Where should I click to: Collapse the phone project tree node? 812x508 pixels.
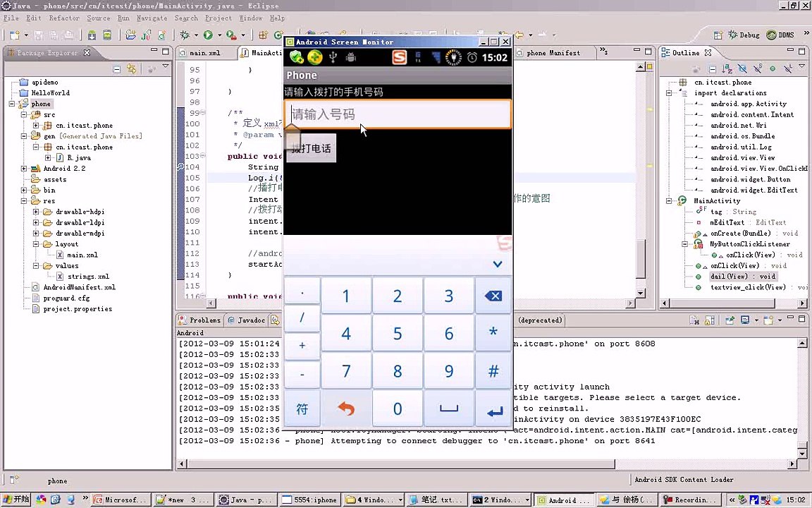pos(12,104)
